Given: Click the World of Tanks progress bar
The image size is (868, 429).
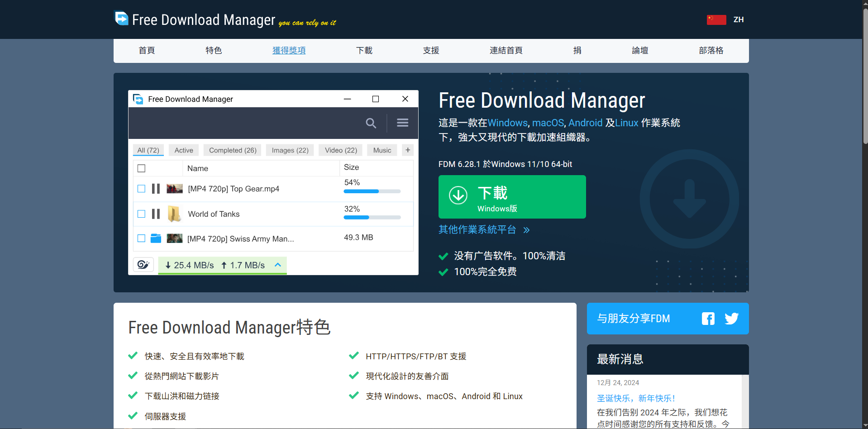Looking at the screenshot, I should pos(372,217).
